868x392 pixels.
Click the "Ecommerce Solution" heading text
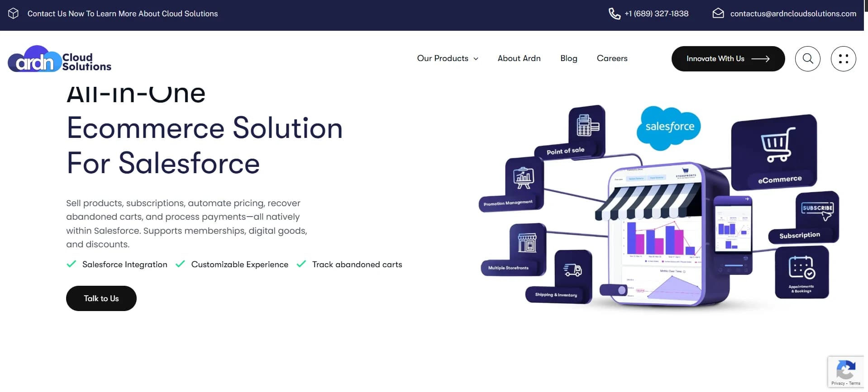205,128
